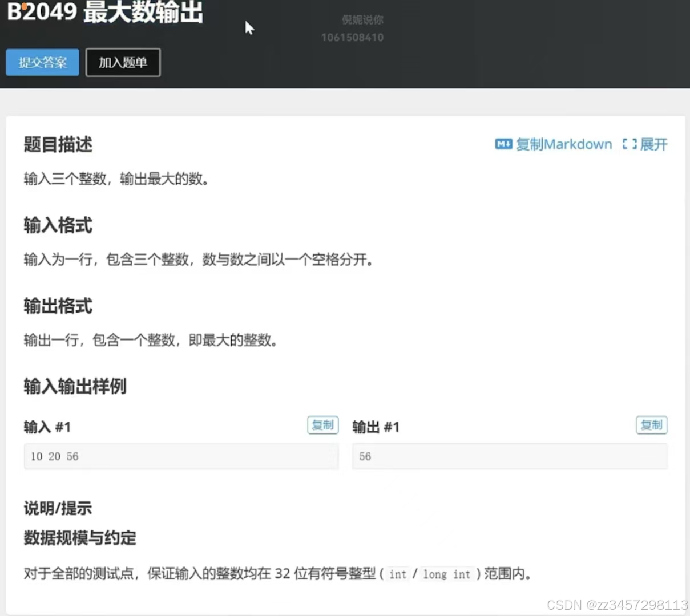Click the brackets icon next to 展开
690x616 pixels.
(x=630, y=144)
